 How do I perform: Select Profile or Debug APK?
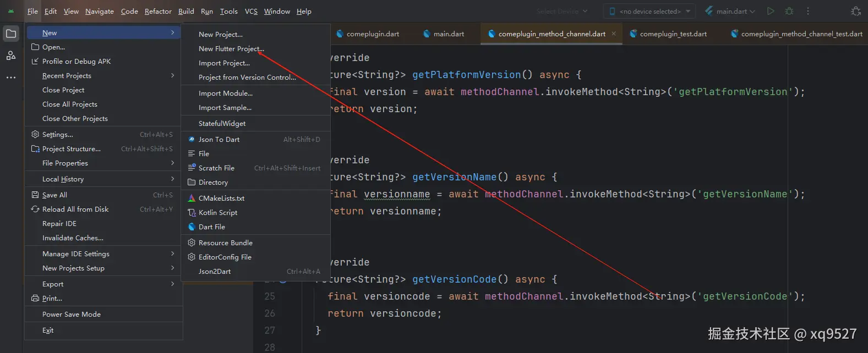coord(103,61)
